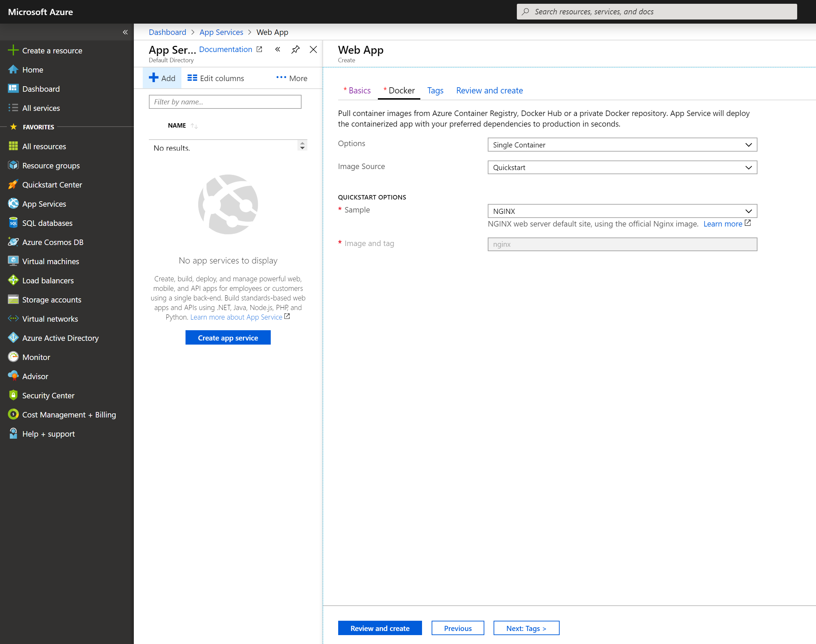The height and width of the screenshot is (644, 816).
Task: Click the App Services icon in sidebar
Action: [x=13, y=203]
